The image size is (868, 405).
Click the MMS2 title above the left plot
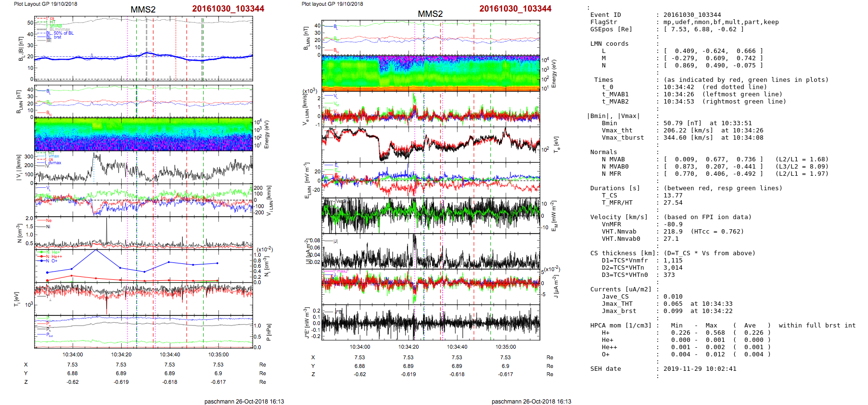(143, 10)
